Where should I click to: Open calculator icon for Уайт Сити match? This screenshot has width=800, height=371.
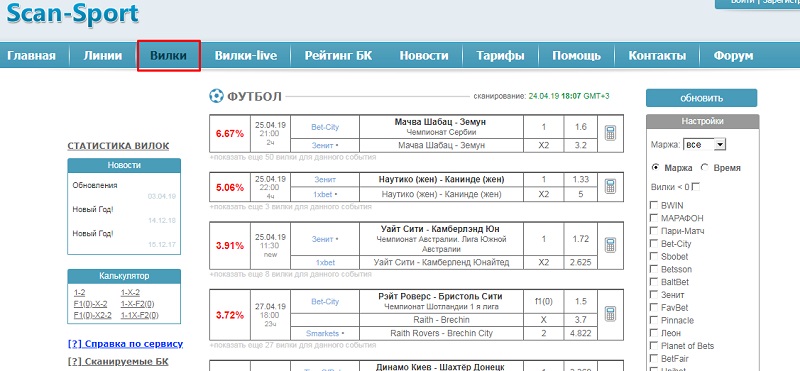pos(610,245)
